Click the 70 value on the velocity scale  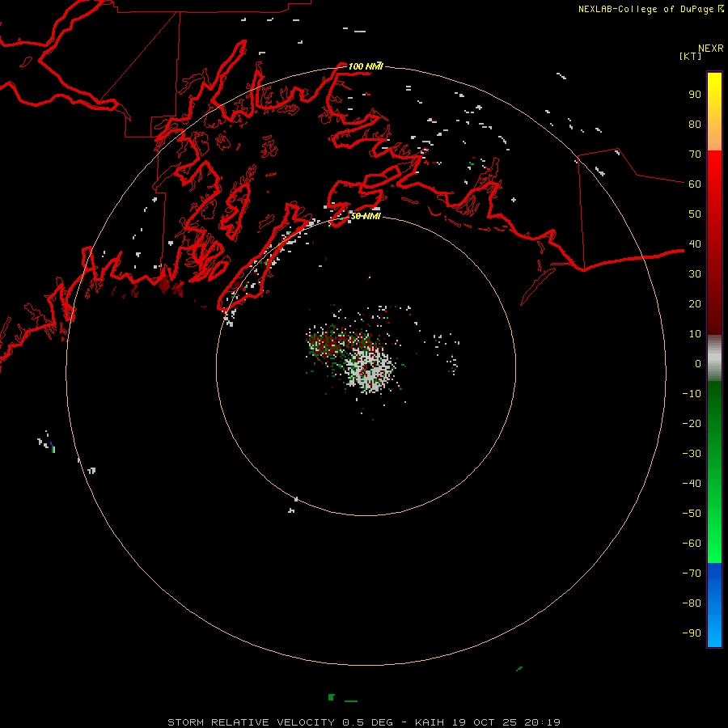pyautogui.click(x=695, y=154)
